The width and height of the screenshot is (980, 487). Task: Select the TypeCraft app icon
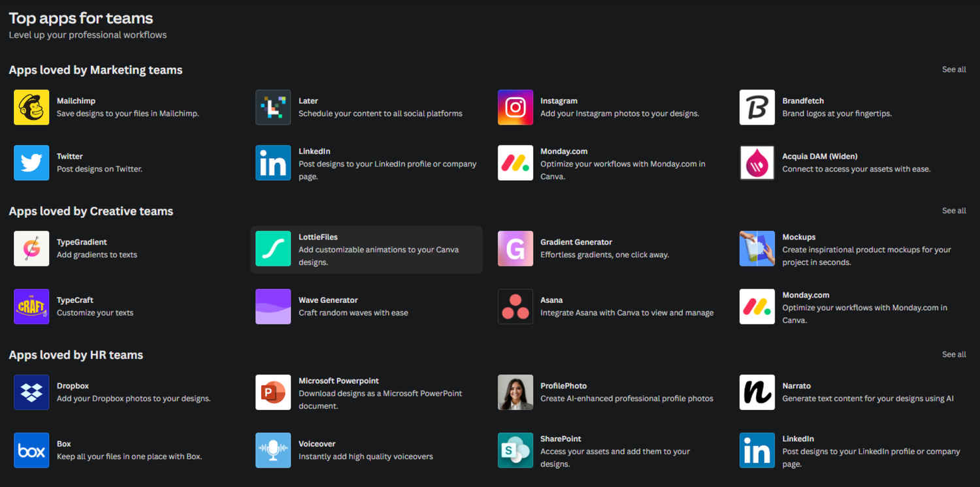31,306
